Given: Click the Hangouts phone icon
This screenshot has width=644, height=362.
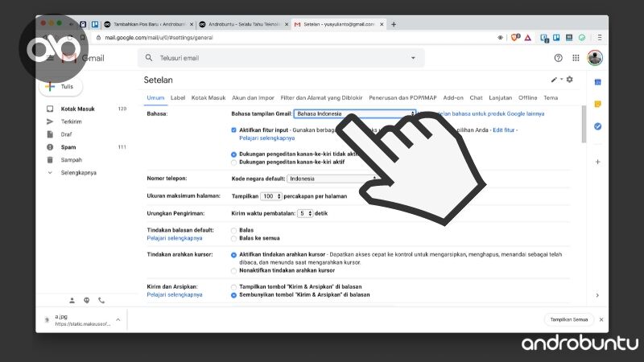Looking at the screenshot, I should point(101,300).
